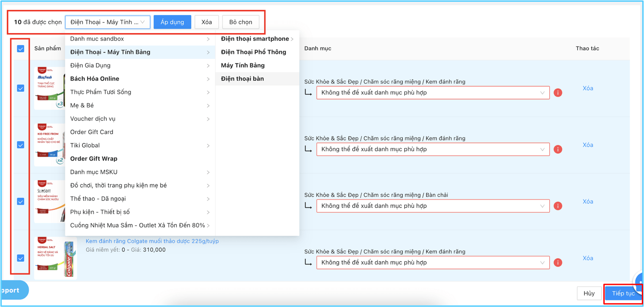This screenshot has height=307, width=644.
Task: Expand Tiki Global category
Action: pos(140,145)
